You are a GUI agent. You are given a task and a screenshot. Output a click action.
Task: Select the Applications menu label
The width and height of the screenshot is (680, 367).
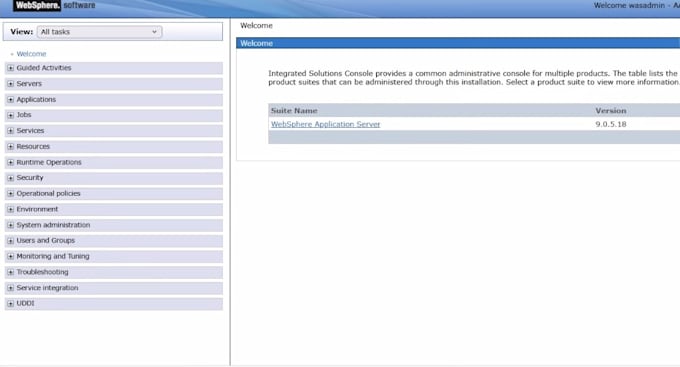[x=36, y=99]
